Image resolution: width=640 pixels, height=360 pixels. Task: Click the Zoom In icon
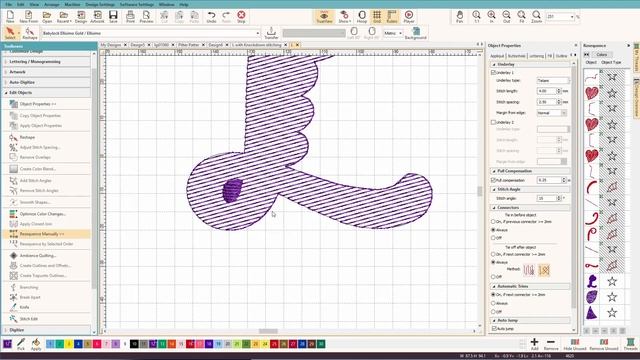pyautogui.click(x=491, y=17)
